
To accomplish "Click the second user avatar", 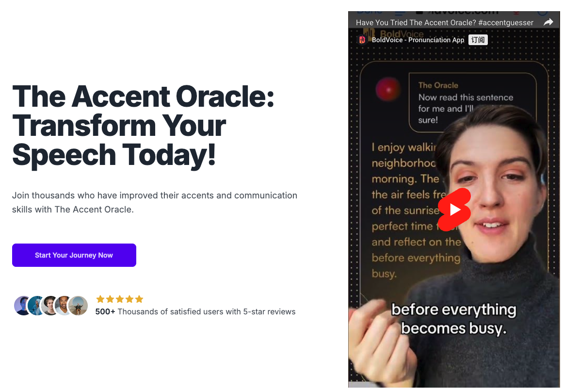I will coord(36,306).
